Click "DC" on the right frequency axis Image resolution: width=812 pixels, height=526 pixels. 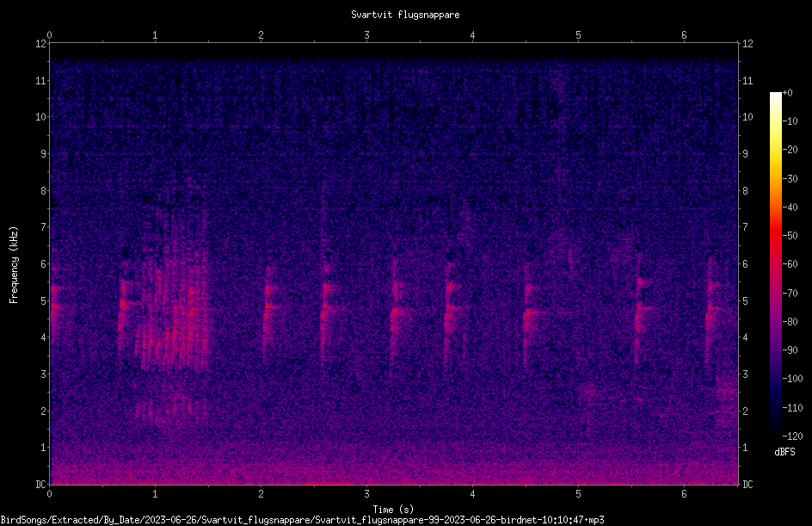747,484
